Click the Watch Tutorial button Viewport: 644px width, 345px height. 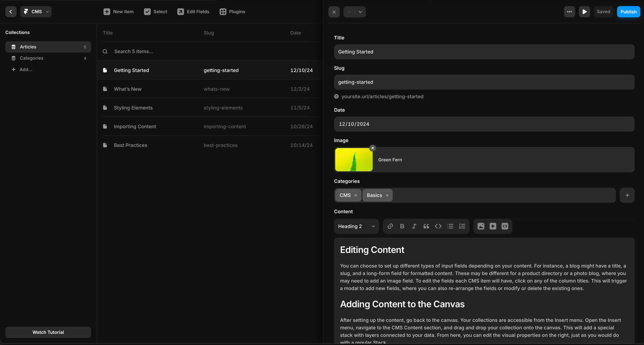(x=48, y=332)
